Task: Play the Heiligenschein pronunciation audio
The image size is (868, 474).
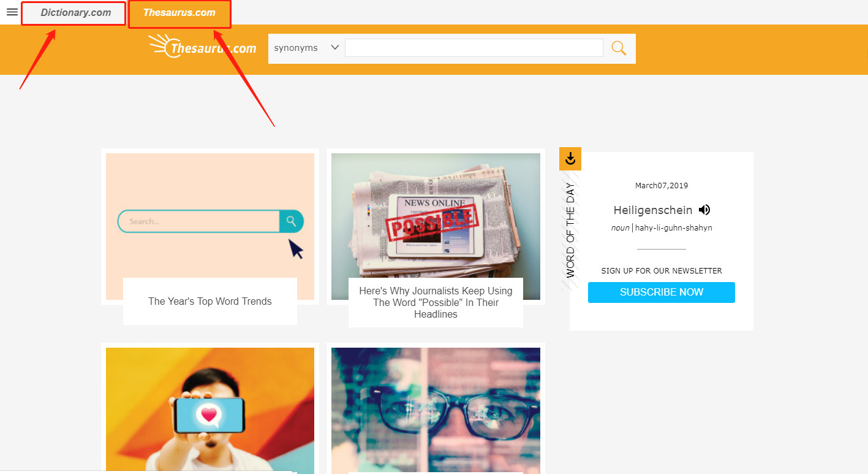Action: (704, 210)
